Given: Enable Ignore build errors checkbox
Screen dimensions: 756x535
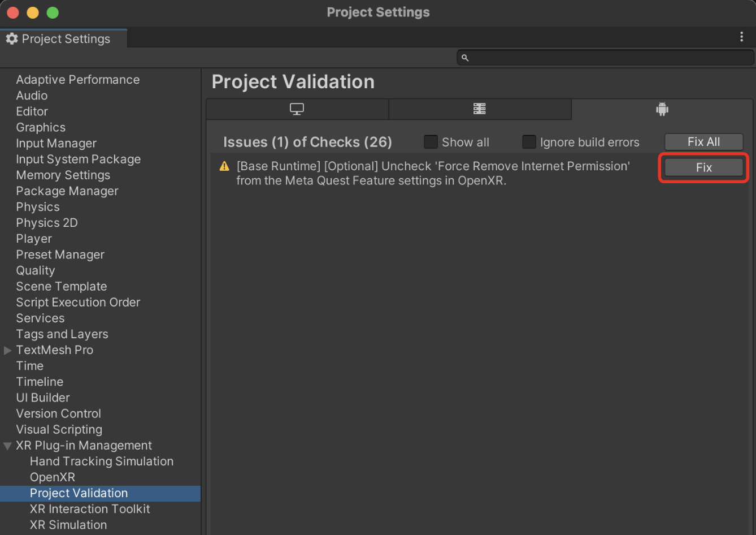Looking at the screenshot, I should 529,141.
